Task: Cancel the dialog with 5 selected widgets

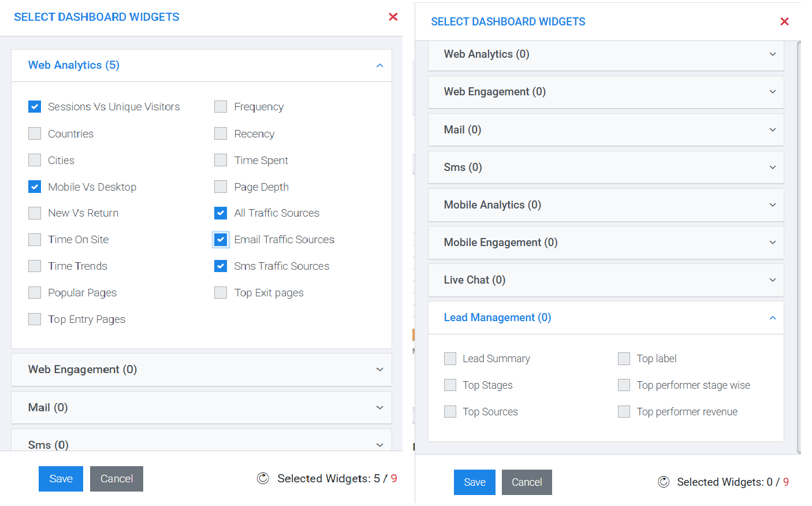Action: (117, 479)
